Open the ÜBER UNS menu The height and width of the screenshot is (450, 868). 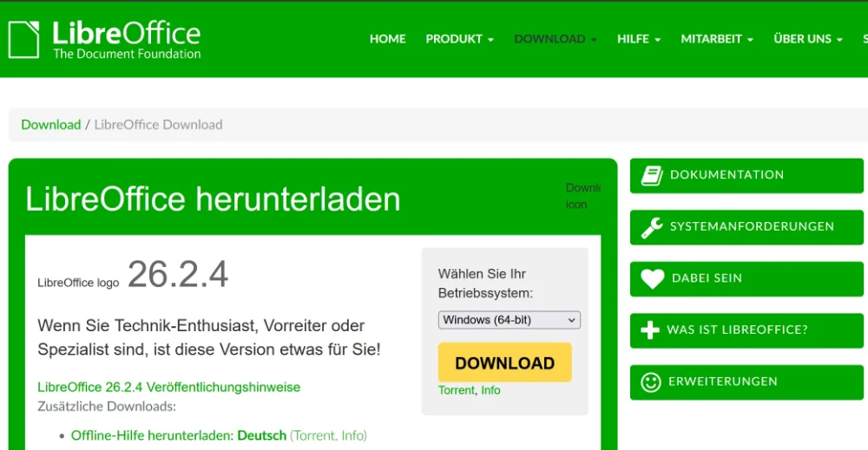[807, 39]
